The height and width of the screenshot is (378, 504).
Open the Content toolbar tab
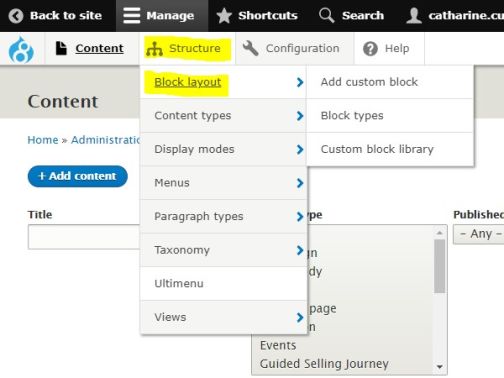[92, 49]
